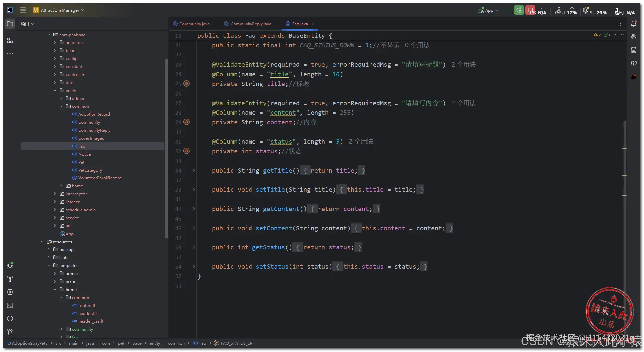Image resolution: width=644 pixels, height=352 pixels.
Task: Open footer.ftl template file
Action: 86,305
